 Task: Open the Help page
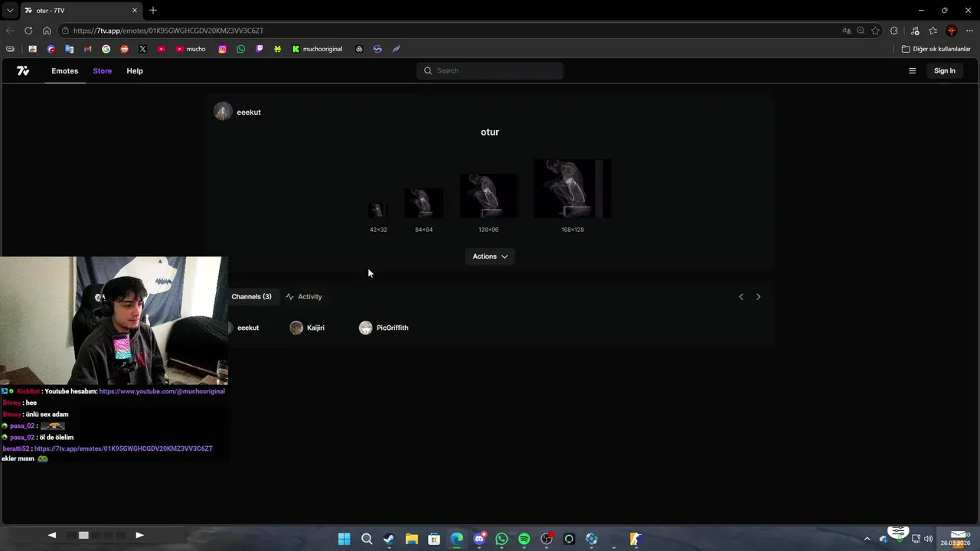pos(135,70)
